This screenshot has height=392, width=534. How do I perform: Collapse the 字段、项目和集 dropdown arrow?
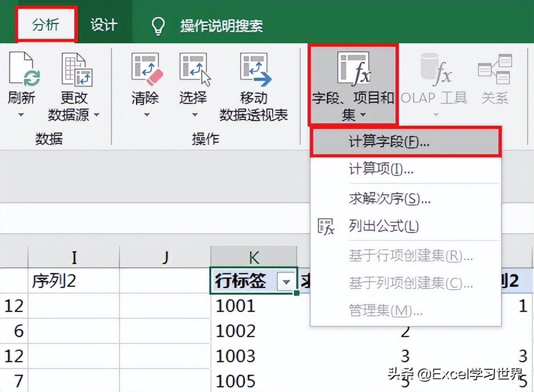(363, 115)
